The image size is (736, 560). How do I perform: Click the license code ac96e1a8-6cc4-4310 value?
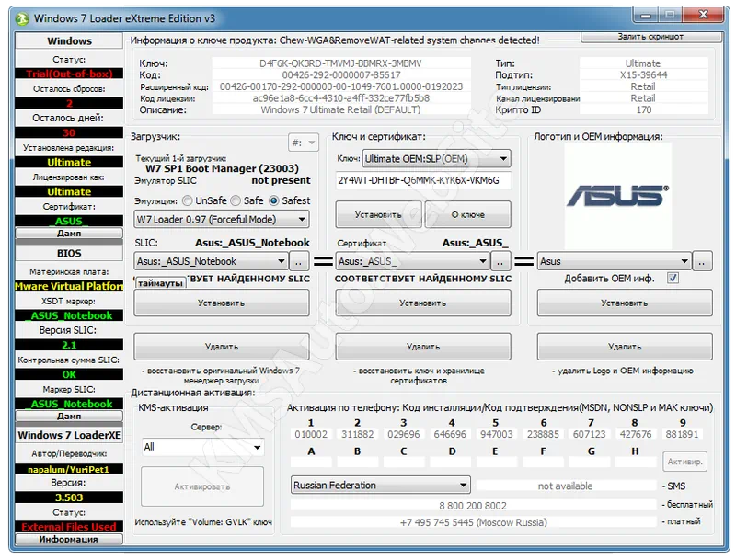[341, 98]
